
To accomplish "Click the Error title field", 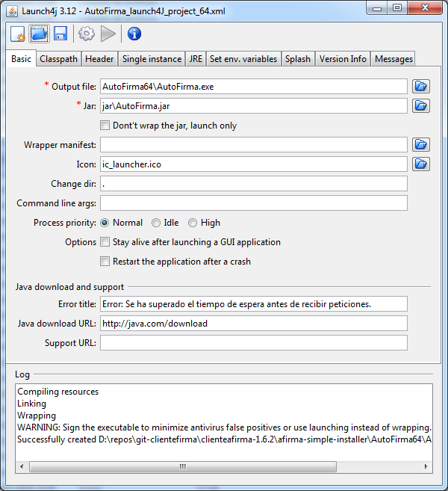I will pos(254,304).
